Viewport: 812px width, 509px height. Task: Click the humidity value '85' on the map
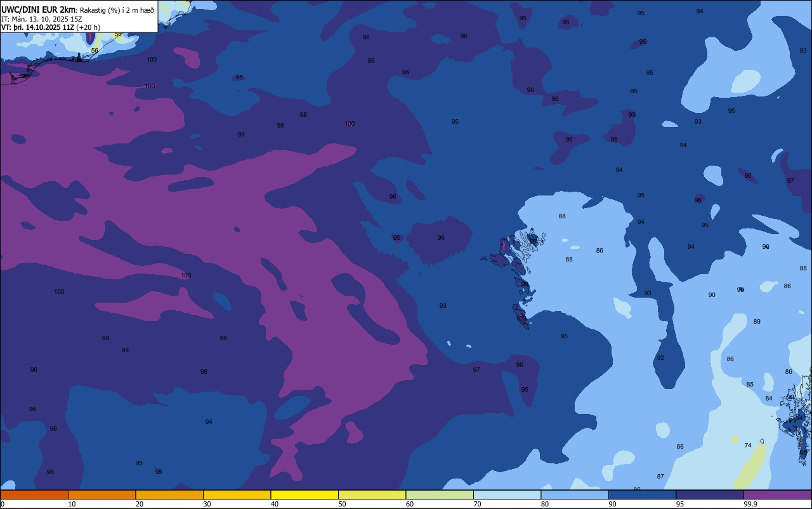750,385
